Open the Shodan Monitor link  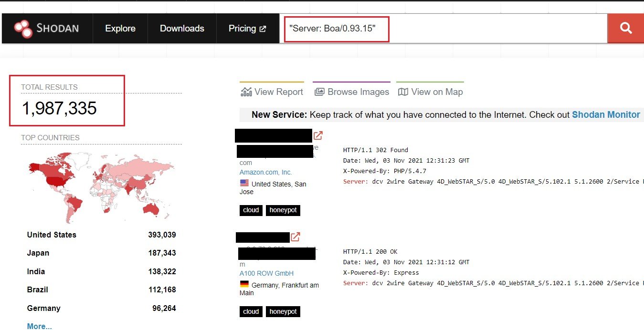pos(606,114)
